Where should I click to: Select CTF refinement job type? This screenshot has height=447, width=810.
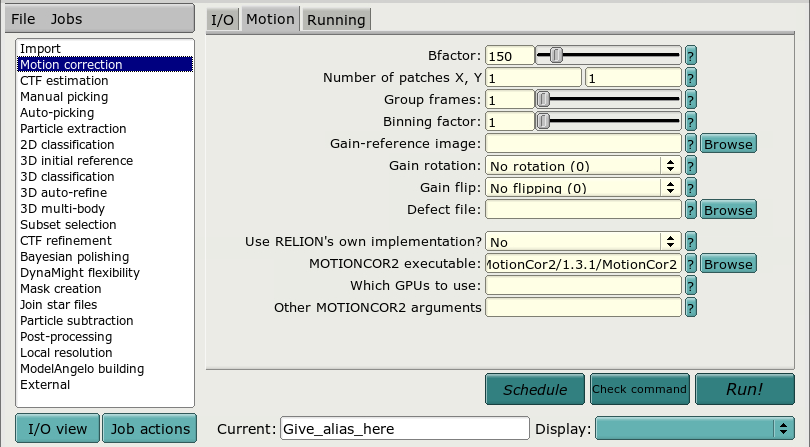105,241
